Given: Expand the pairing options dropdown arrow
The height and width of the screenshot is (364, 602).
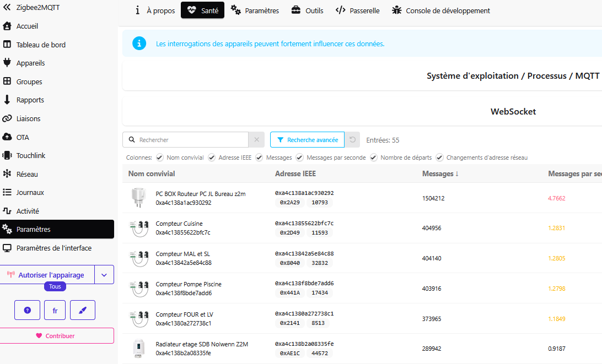Looking at the screenshot, I should coord(104,275).
